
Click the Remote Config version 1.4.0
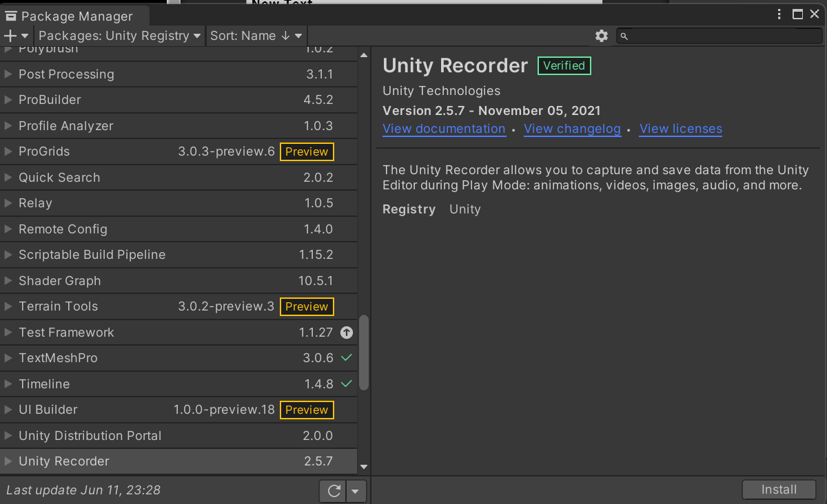pos(318,229)
